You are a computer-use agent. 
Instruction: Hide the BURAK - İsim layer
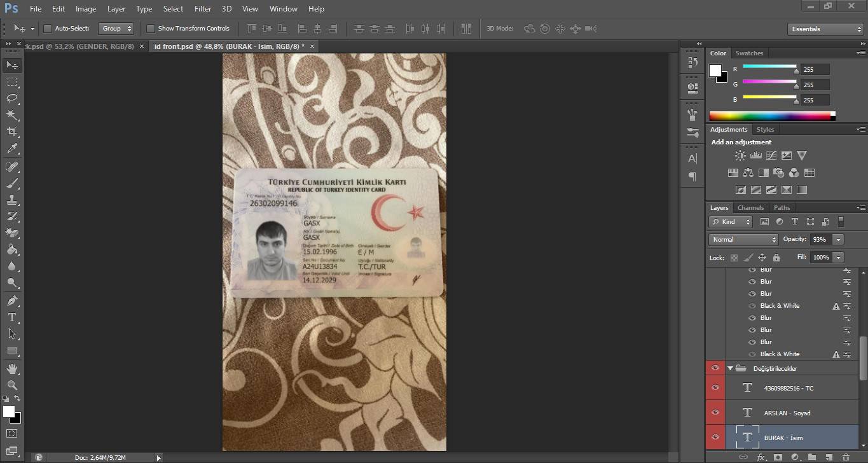(715, 437)
